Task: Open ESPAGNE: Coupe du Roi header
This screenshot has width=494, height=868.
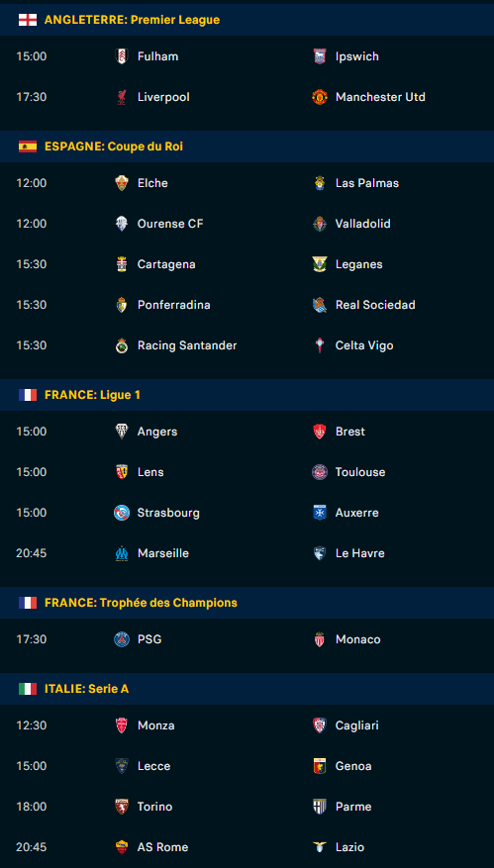Action: (247, 146)
